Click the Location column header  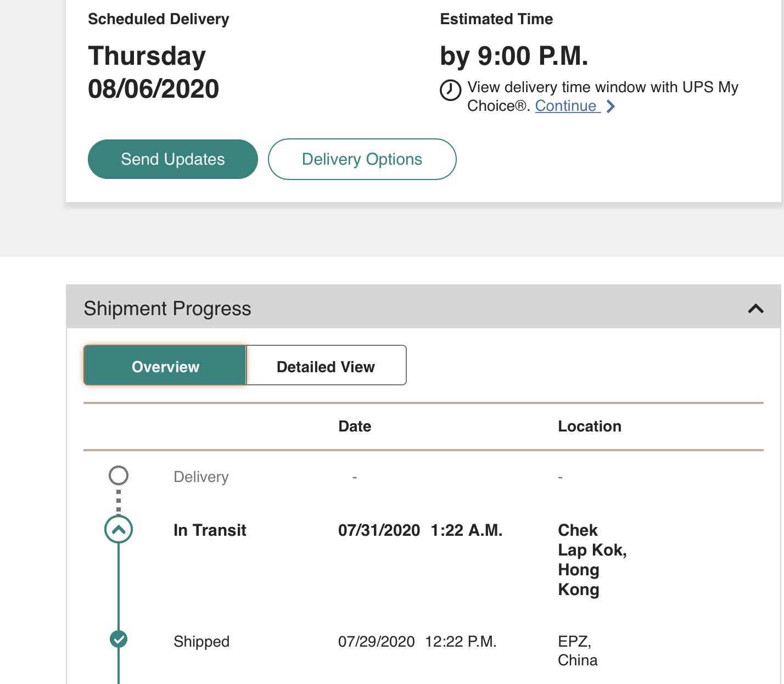tap(590, 427)
